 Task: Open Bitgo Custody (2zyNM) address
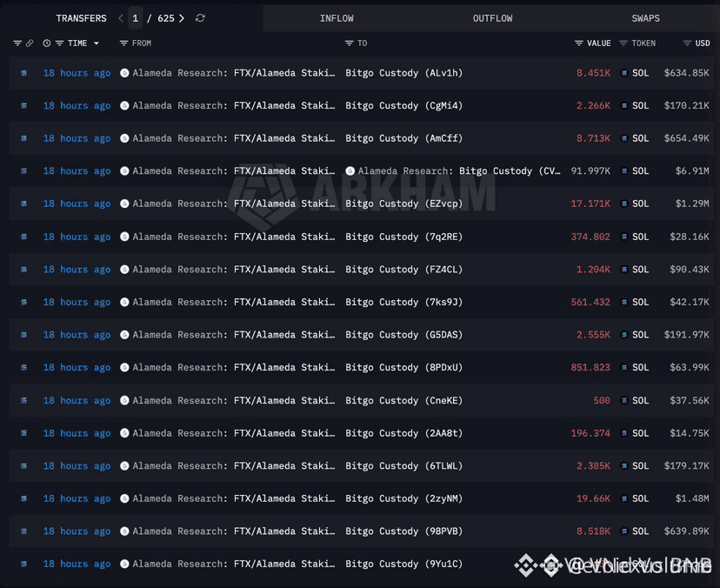404,498
